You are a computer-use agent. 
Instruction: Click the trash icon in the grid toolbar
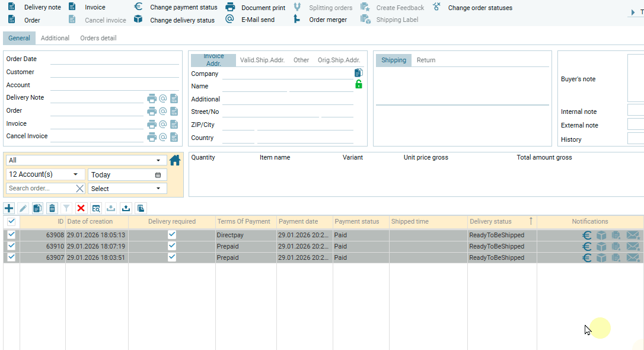click(52, 208)
